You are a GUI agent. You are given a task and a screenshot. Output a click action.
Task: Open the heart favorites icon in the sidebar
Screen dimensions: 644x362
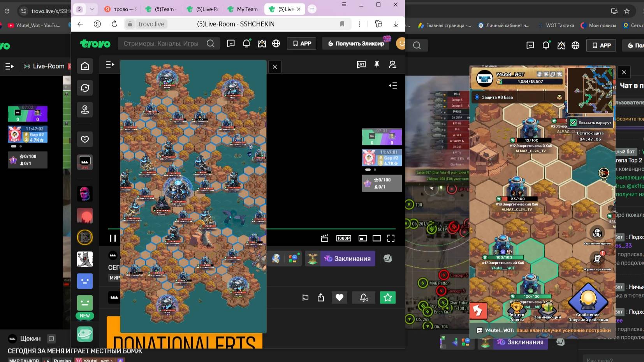(85, 139)
